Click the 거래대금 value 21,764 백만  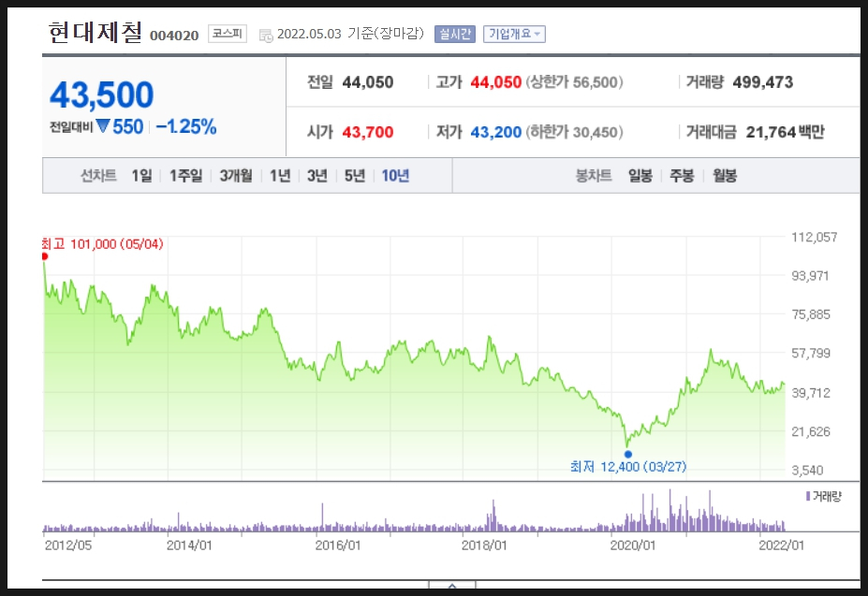785,132
